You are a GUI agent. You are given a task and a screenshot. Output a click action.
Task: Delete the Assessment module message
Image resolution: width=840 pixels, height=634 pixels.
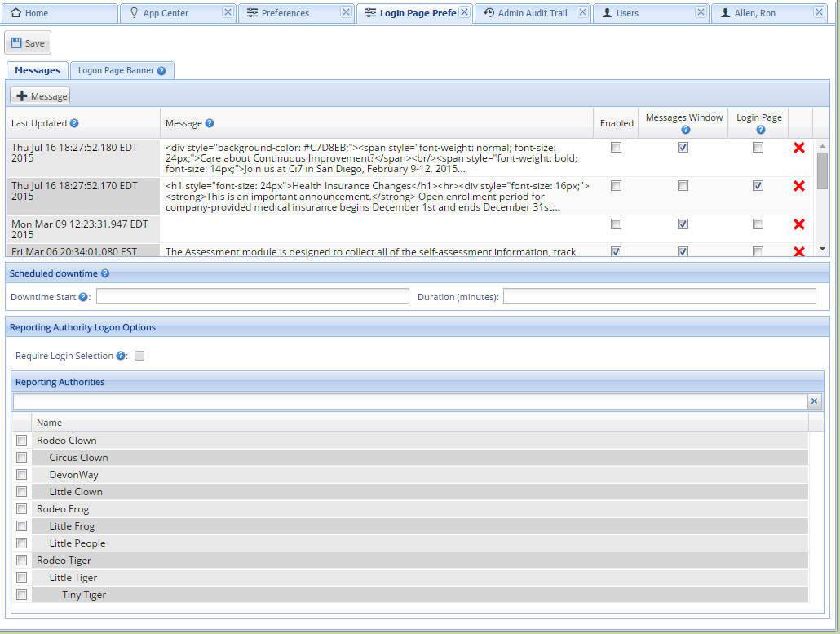point(798,251)
